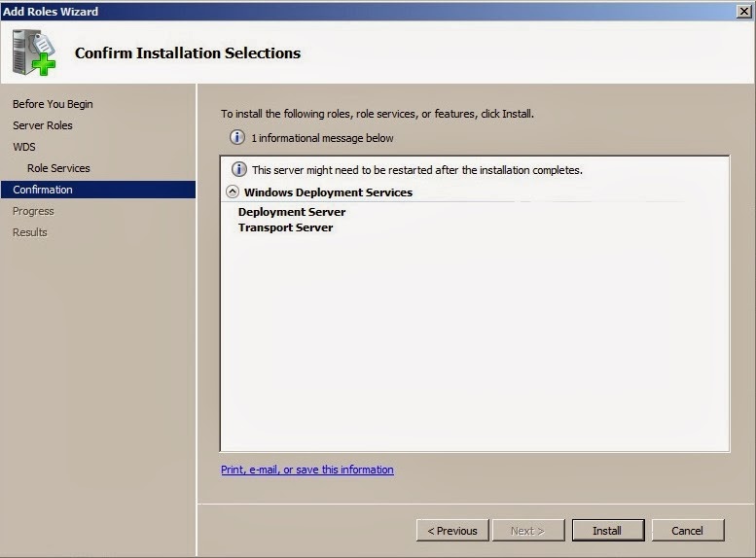The height and width of the screenshot is (558, 756).
Task: Click info icon beside '1 informational message below'
Action: pyautogui.click(x=236, y=137)
